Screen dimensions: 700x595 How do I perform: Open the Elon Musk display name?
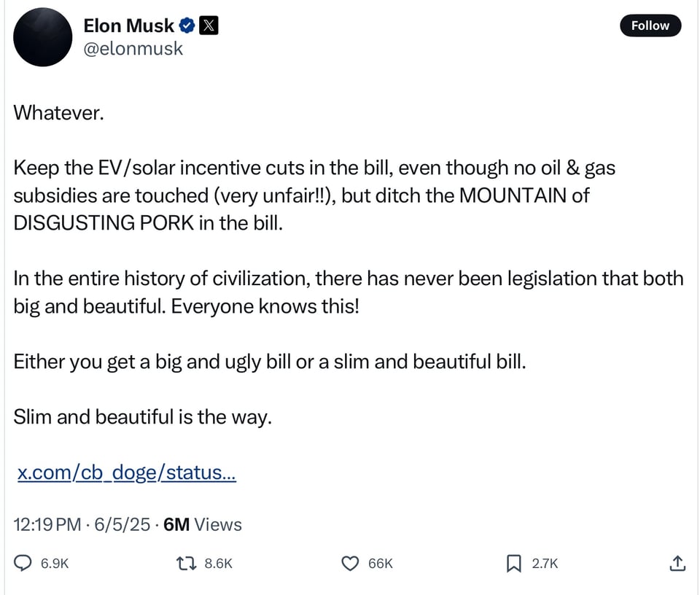click(128, 26)
